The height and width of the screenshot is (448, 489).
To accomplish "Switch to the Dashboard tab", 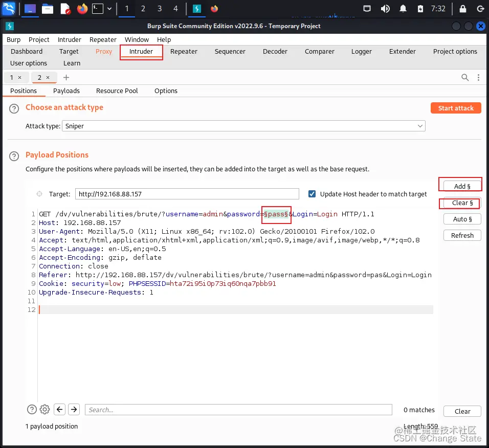I will click(x=27, y=52).
